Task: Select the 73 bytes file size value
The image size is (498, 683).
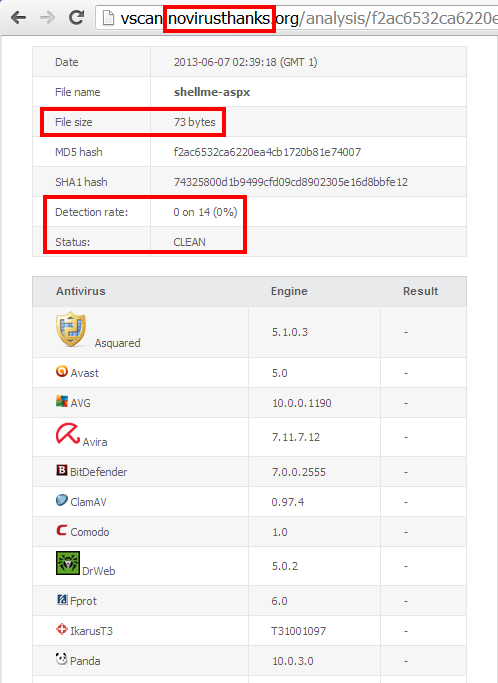Action: coord(194,122)
